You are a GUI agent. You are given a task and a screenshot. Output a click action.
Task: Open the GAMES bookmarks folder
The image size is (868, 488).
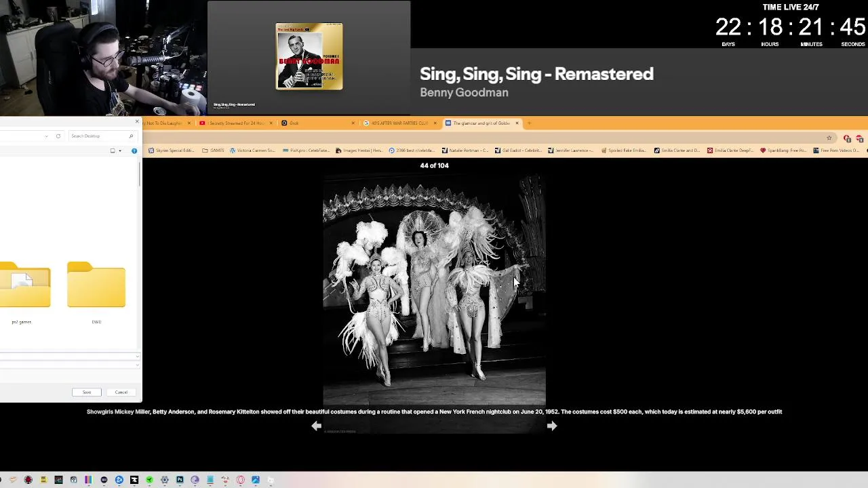213,150
